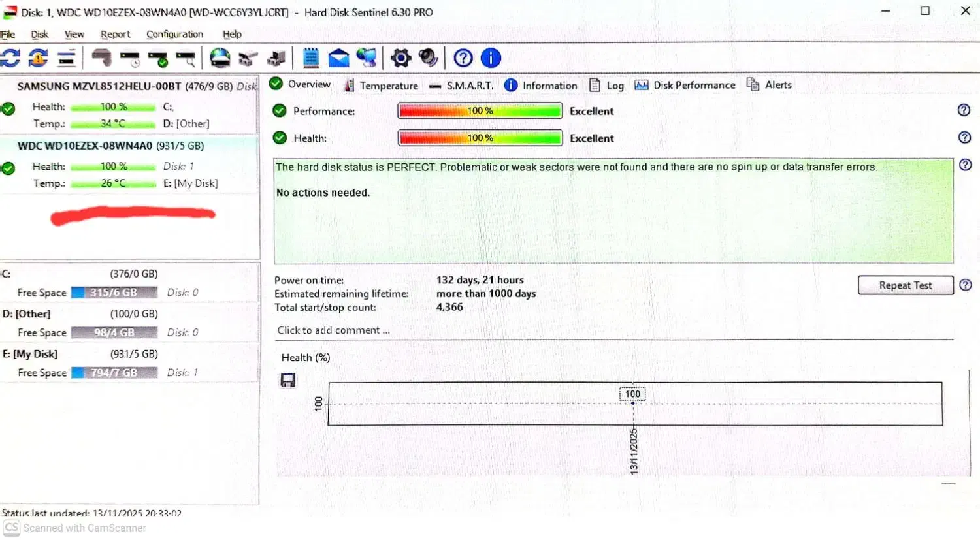Click the envelope email toolbar icon
The image size is (980, 540).
pos(338,58)
